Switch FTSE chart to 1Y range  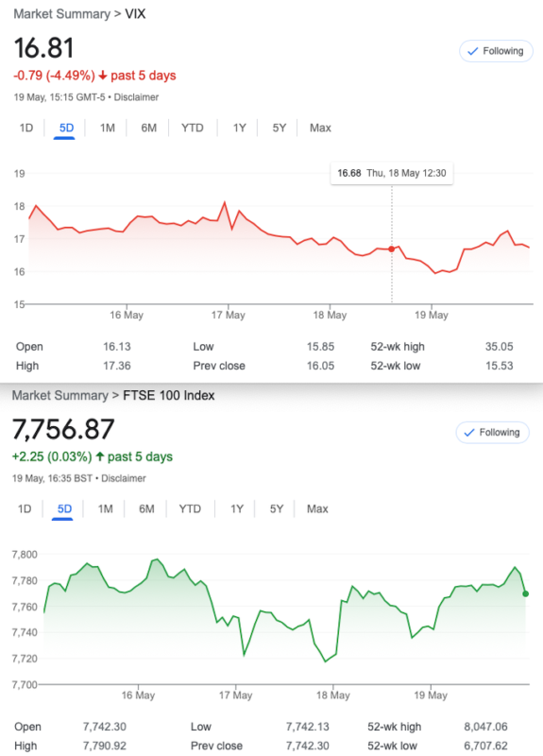pyautogui.click(x=237, y=508)
